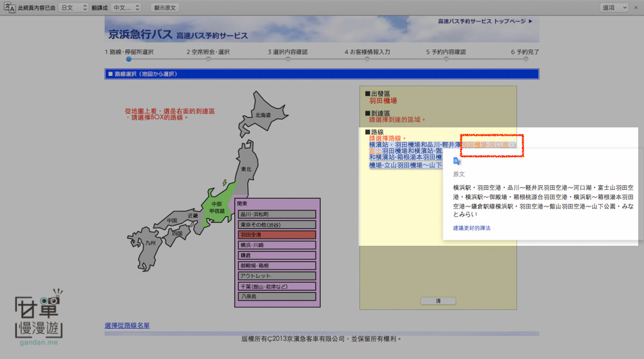The width and height of the screenshot is (644, 359).
Task: Click the 顯示原文 button
Action: tap(165, 8)
